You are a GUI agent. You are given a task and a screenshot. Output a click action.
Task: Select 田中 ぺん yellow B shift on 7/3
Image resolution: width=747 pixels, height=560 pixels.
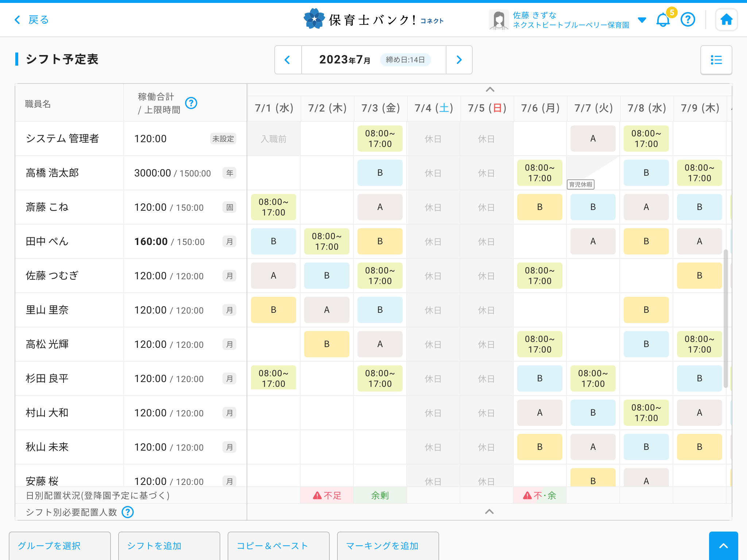pyautogui.click(x=380, y=241)
